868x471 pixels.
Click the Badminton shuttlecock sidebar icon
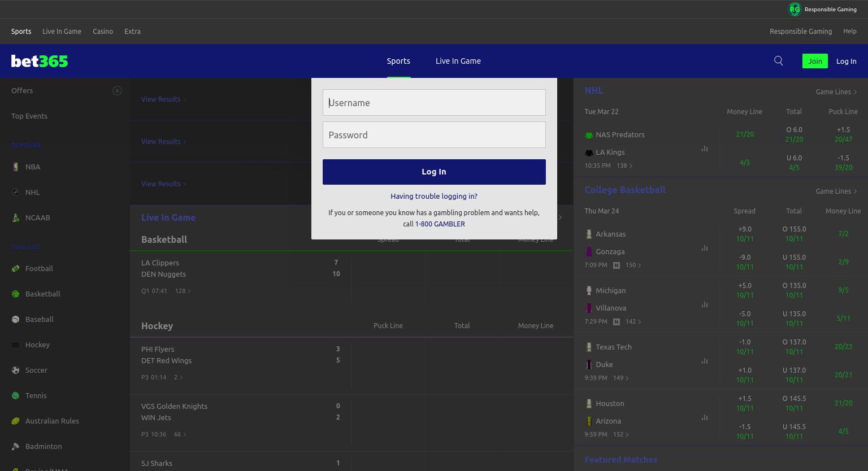15,446
